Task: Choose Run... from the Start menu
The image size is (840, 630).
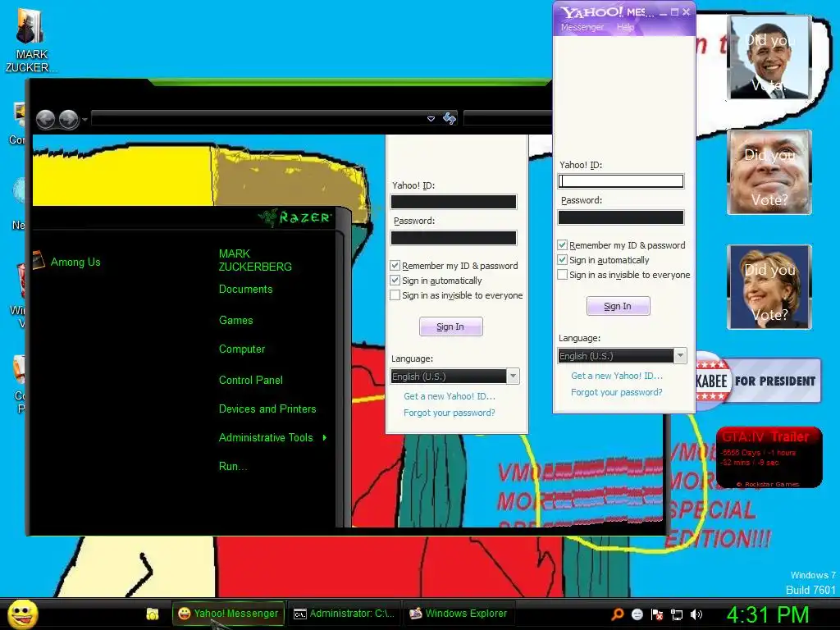Action: click(232, 467)
